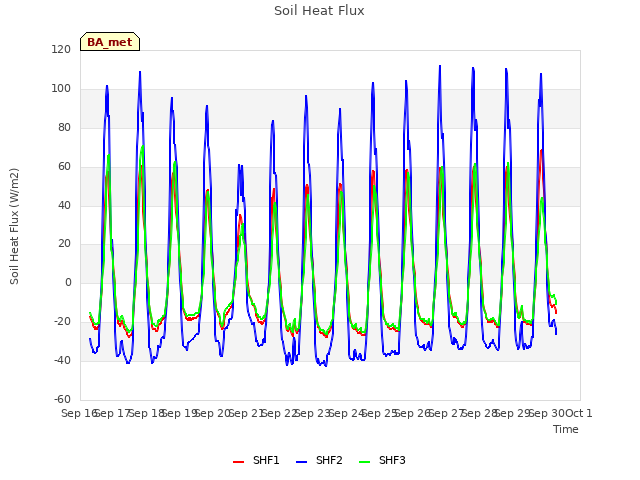This screenshot has width=640, height=480.
Task: Click the 20 y-axis tick label
Action: click(64, 244)
